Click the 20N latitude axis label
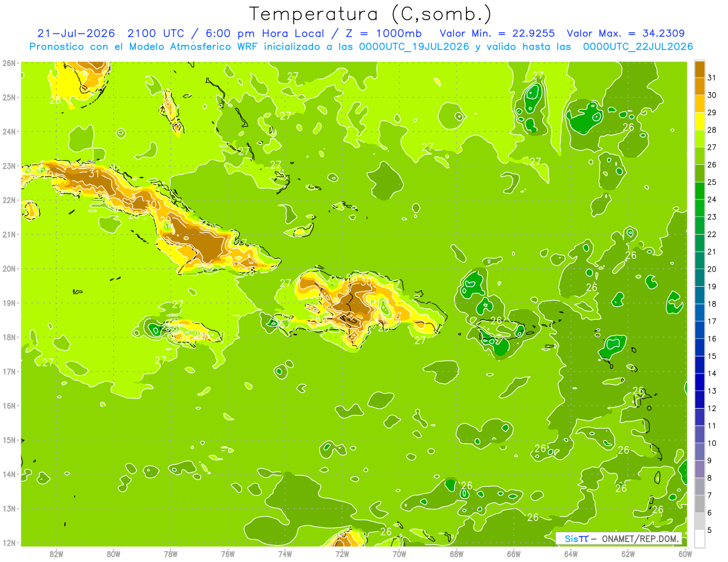The width and height of the screenshot is (728, 562). (x=9, y=269)
